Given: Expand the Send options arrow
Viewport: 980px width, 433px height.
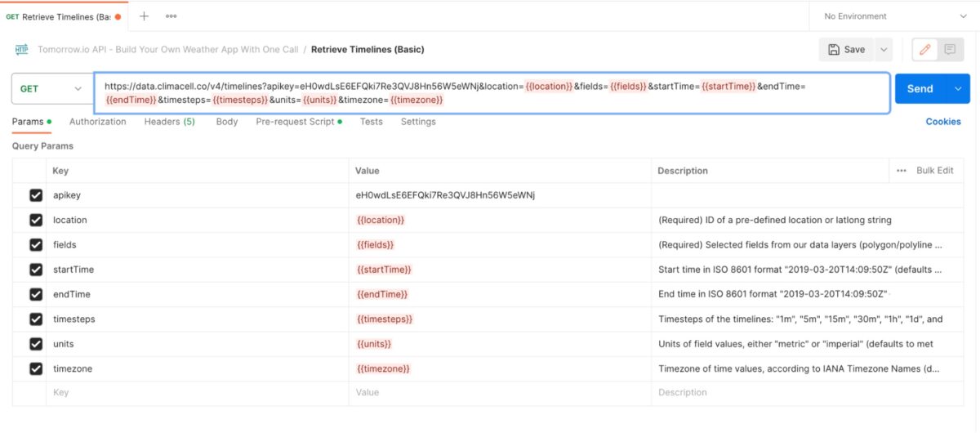Looking at the screenshot, I should pos(958,88).
